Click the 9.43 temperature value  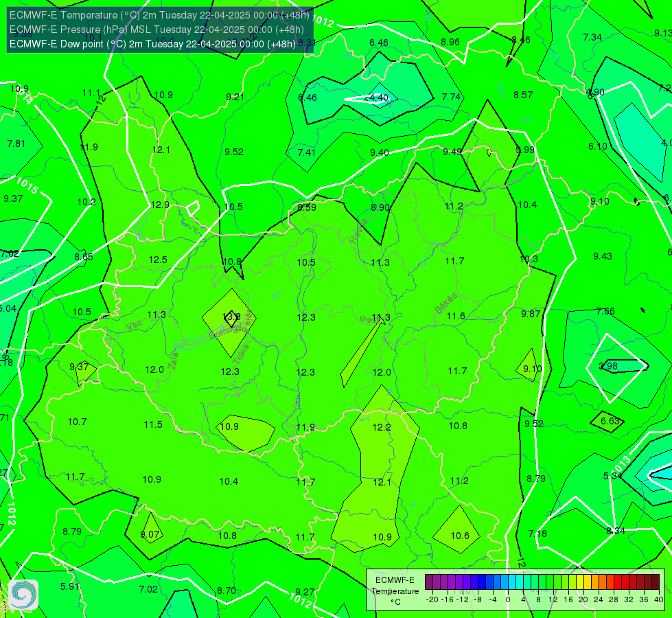(603, 256)
